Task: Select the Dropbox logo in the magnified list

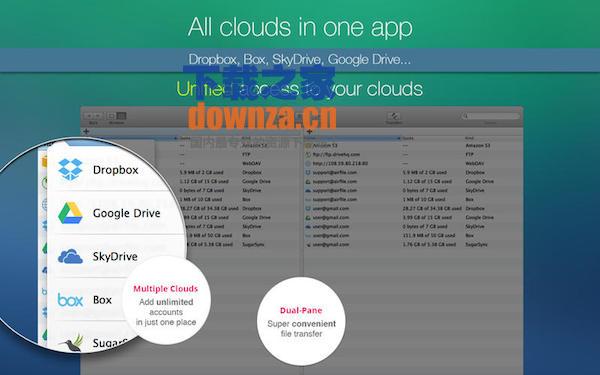Action: [70, 170]
